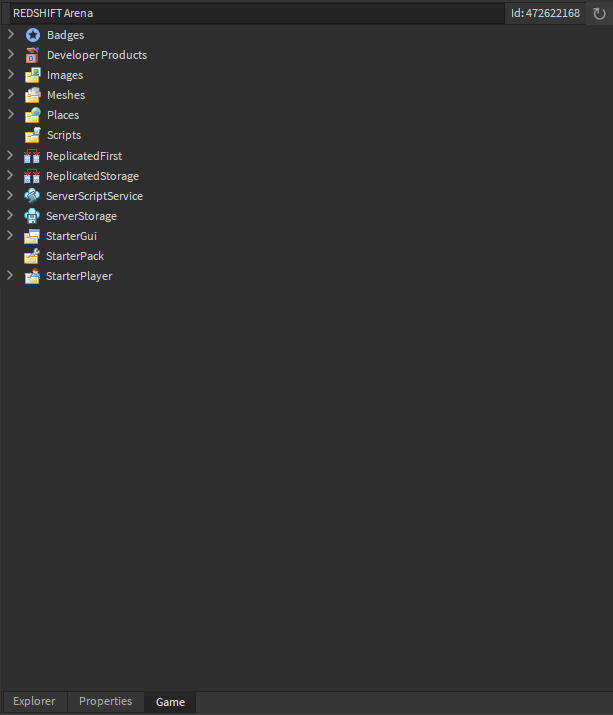
Task: Expand the Meshes folder
Action: tap(11, 94)
